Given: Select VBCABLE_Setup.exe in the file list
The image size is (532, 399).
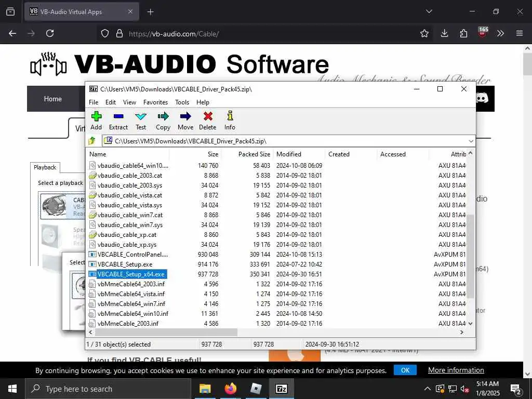Looking at the screenshot, I should 125,264.
